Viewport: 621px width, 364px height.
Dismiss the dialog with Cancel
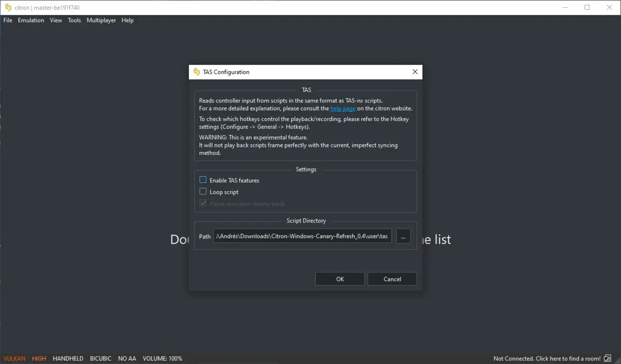click(x=392, y=278)
